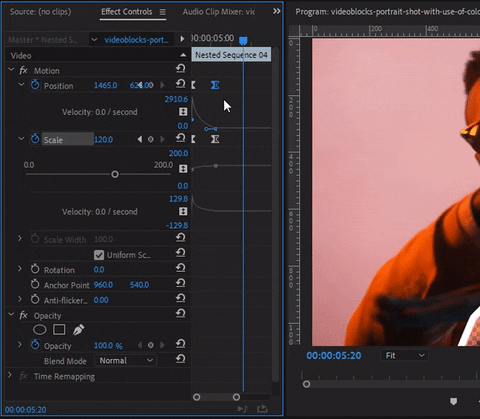This screenshot has width=480, height=419.
Task: Collapse the Scale property
Action: 21,139
